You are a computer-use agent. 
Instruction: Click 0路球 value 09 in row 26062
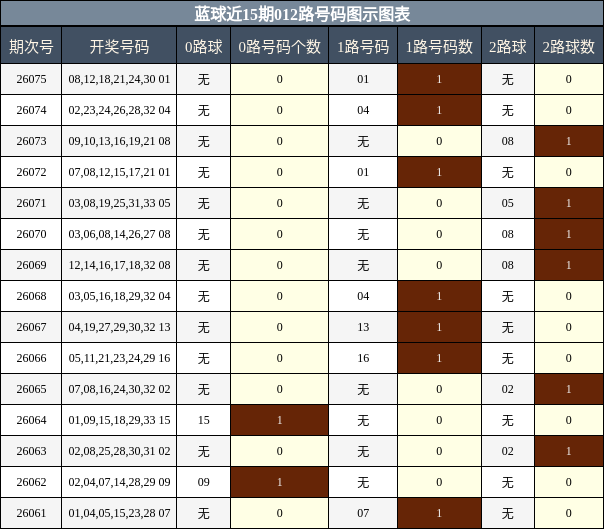(x=203, y=482)
